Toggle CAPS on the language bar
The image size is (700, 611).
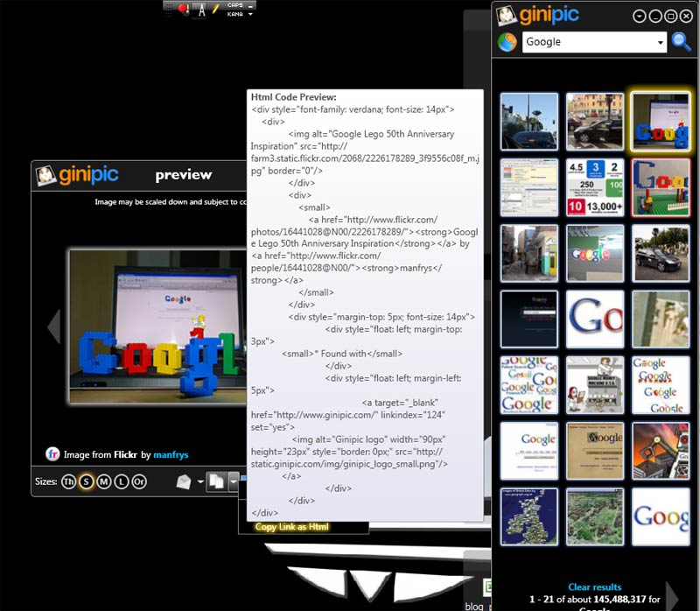click(234, 5)
